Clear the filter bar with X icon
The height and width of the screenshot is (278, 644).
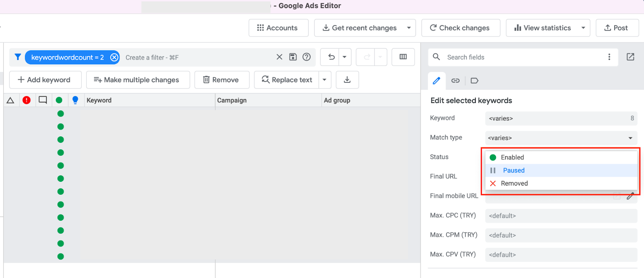(279, 57)
